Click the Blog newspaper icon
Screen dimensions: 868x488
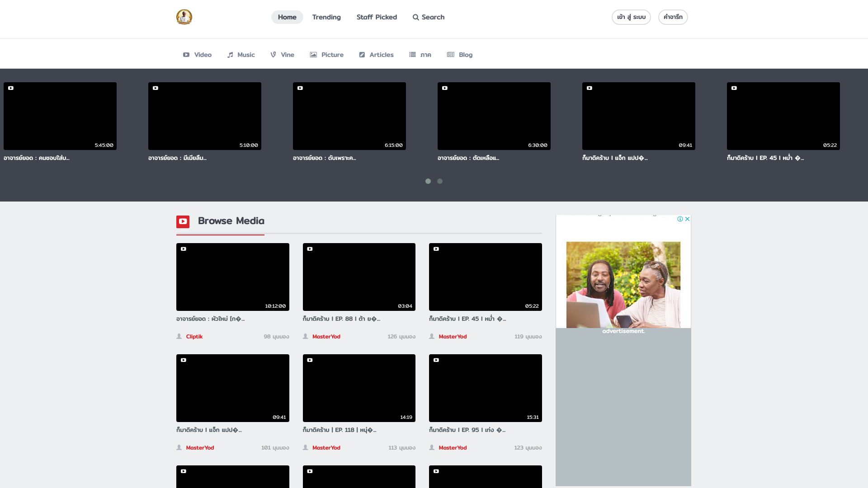pos(451,55)
